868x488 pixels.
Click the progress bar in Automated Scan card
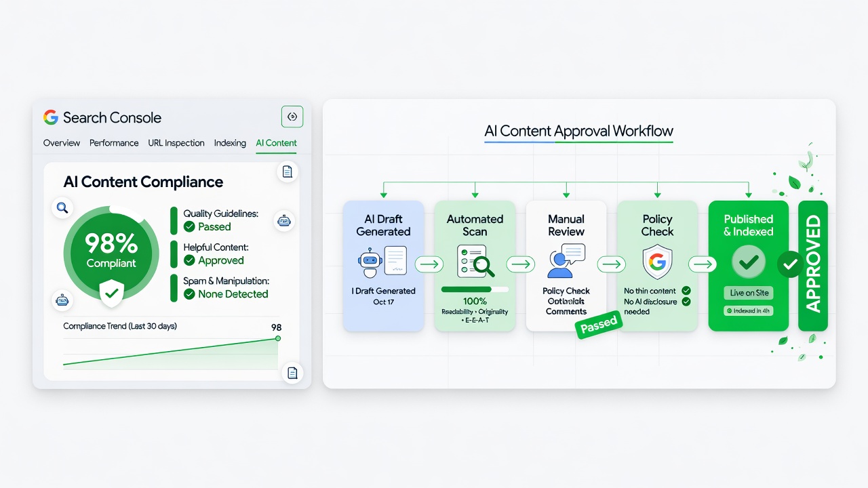click(475, 289)
